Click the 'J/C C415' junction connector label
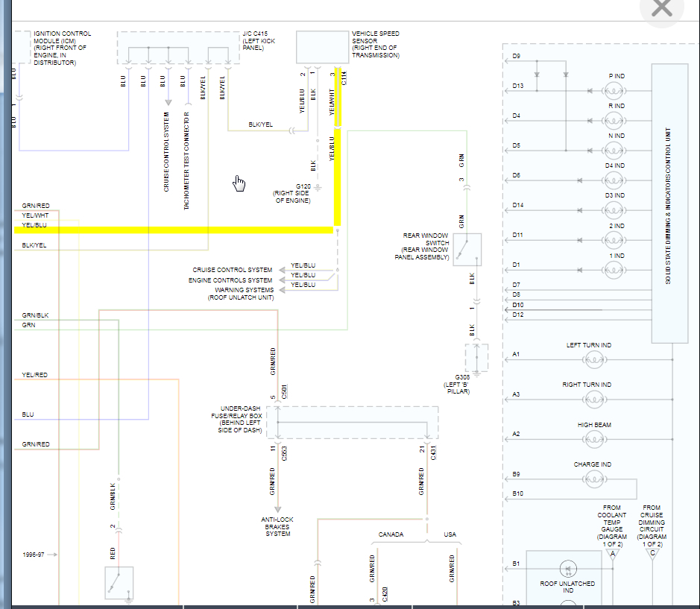 (x=259, y=41)
